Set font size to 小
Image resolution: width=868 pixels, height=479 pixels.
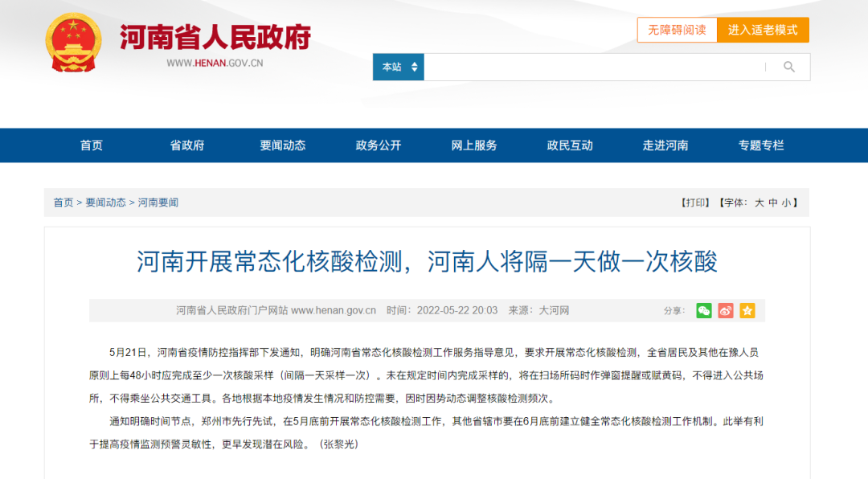[786, 203]
